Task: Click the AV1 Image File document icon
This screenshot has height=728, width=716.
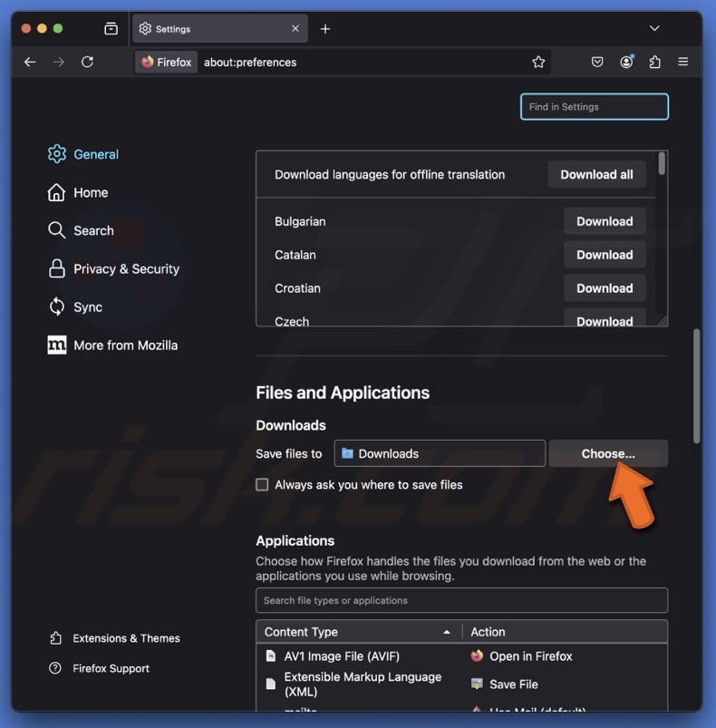Action: point(270,656)
